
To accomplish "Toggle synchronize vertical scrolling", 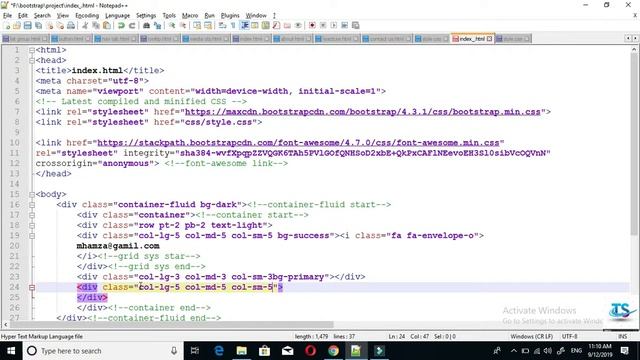I will (197, 25).
